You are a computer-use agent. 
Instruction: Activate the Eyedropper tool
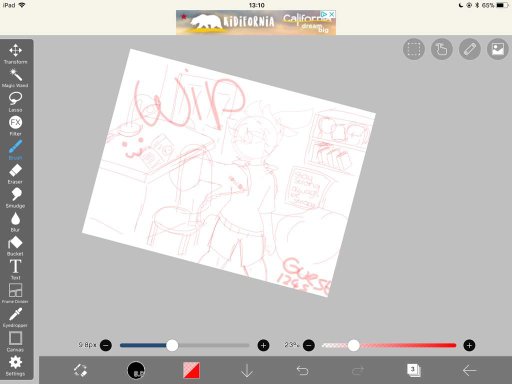[15, 317]
